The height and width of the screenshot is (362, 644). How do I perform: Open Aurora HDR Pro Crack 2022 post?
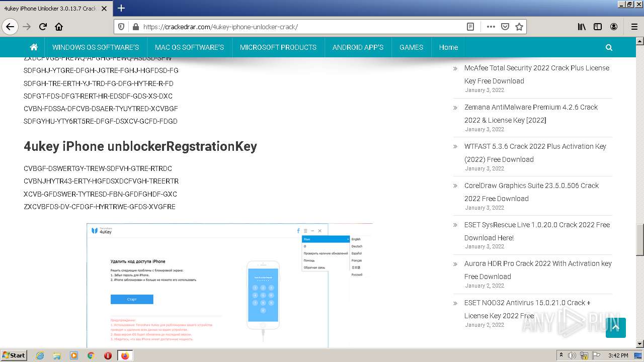point(538,270)
